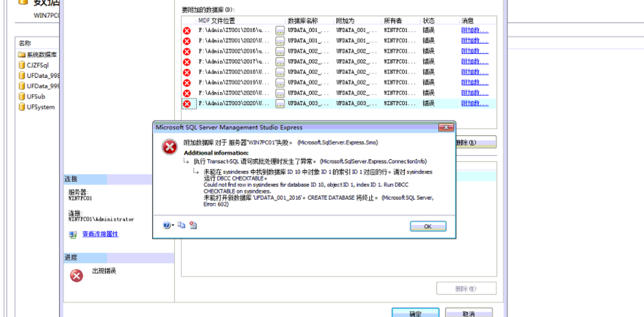Image resolution: width=644 pixels, height=317 pixels.
Task: Click the WIN7PC01\Administrator connection value
Action: 101,219
